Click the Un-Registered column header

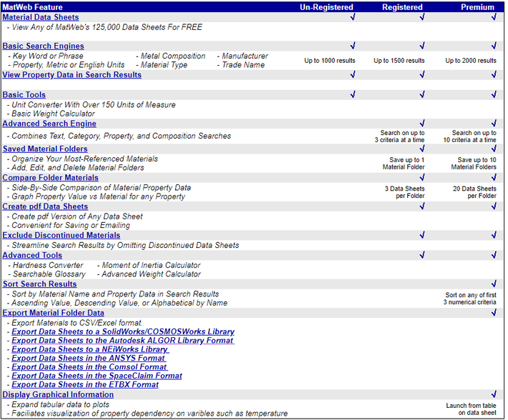[327, 7]
